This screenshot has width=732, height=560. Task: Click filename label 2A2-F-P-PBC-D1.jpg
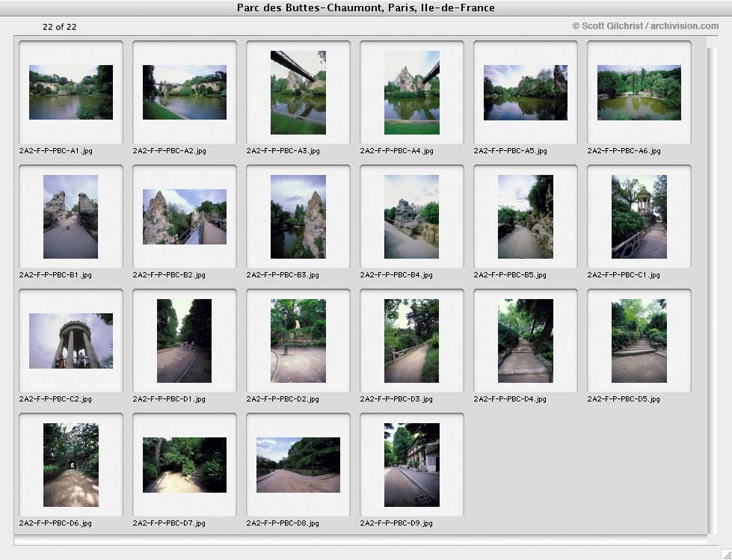[x=169, y=399]
